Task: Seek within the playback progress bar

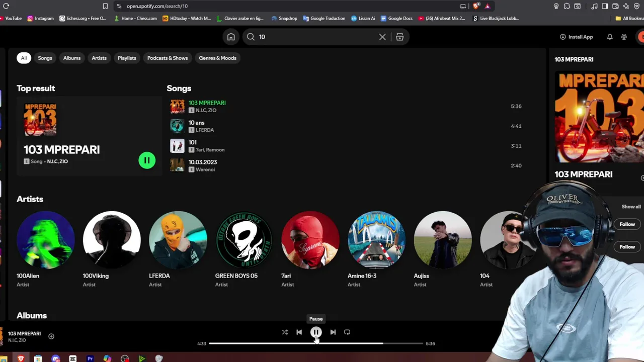Action: click(316, 343)
